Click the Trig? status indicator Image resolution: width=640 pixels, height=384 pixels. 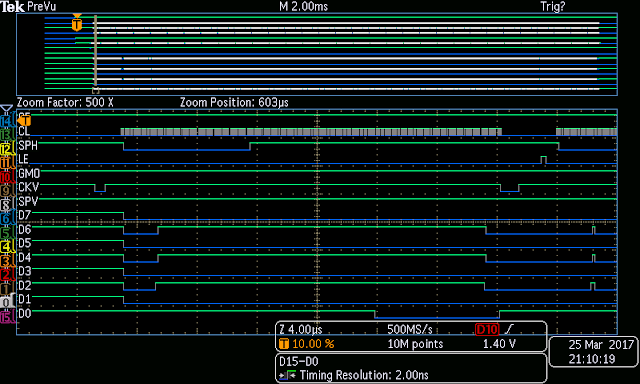(553, 7)
